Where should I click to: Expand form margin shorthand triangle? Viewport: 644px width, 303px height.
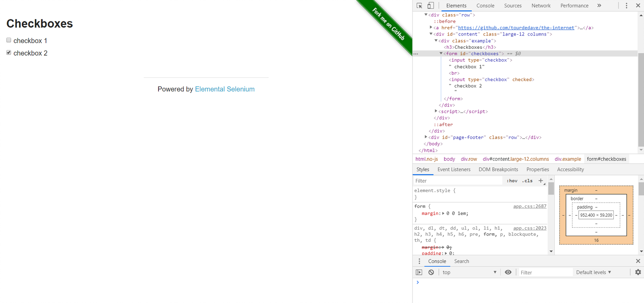[x=443, y=214]
